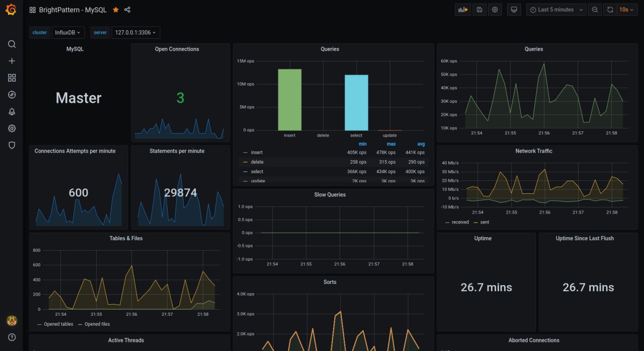Sort the legend by avg column
Image resolution: width=644 pixels, height=351 pixels.
(421, 144)
